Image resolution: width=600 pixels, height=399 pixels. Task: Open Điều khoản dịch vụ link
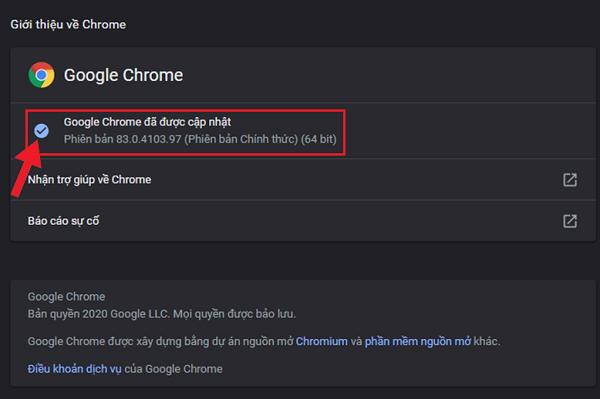74,369
